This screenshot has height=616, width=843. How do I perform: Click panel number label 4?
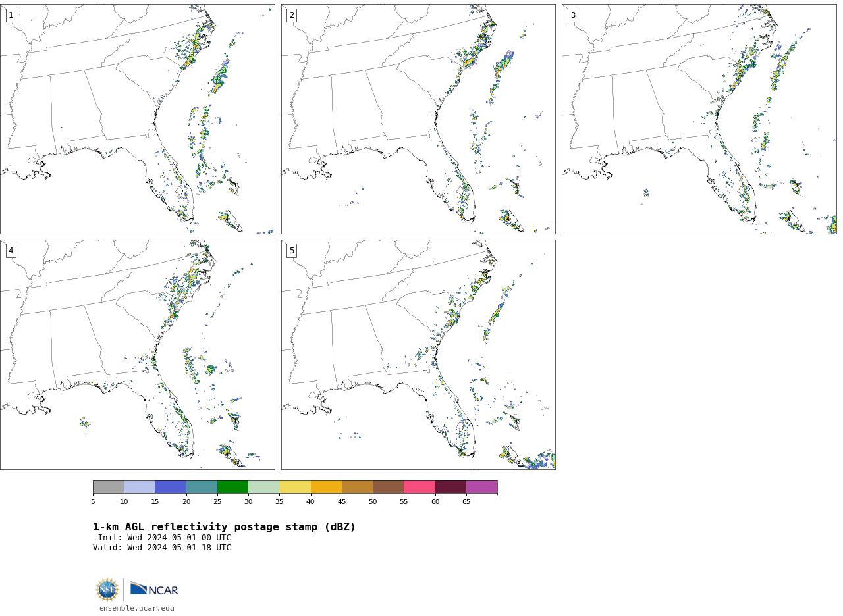pos(11,251)
